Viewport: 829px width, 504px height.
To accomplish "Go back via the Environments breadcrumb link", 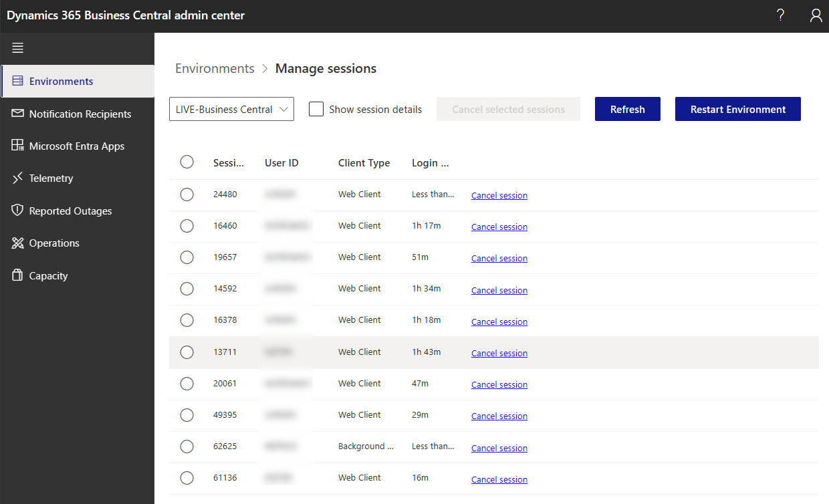I will [x=215, y=68].
